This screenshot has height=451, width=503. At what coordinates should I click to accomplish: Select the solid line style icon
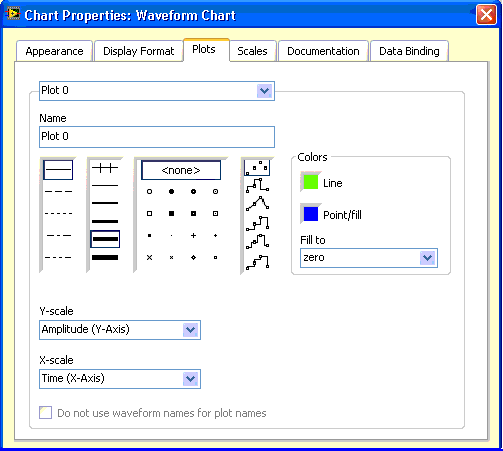tap(58, 170)
